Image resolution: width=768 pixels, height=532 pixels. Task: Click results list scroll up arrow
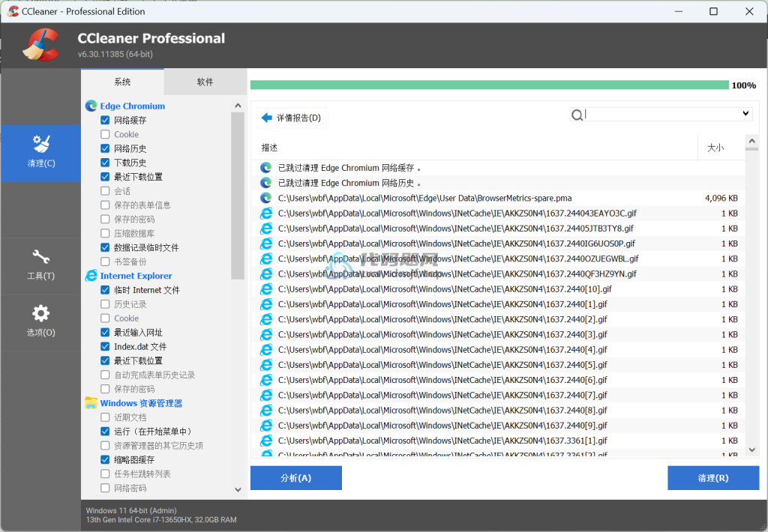point(751,142)
